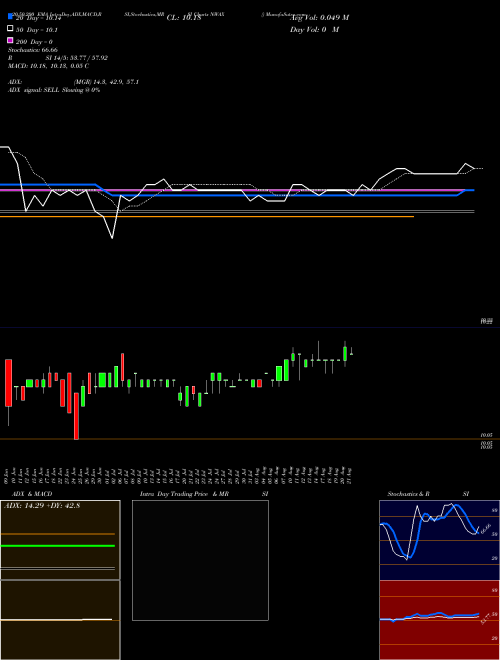Click the red RSI chart thumbnail

tap(439, 620)
